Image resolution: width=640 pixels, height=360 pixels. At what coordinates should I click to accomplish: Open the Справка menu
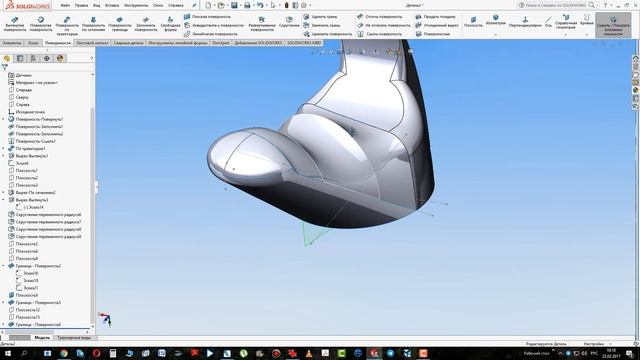coord(176,5)
